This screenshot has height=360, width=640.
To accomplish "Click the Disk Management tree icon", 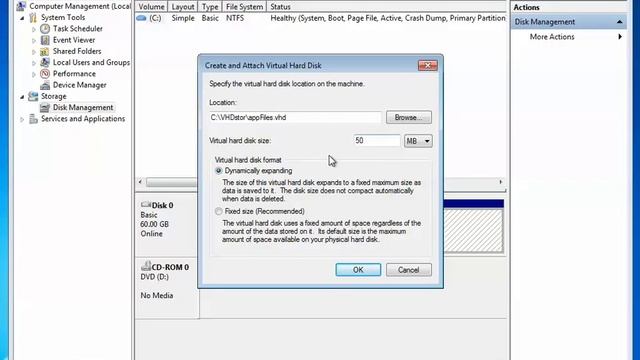I will pos(45,107).
